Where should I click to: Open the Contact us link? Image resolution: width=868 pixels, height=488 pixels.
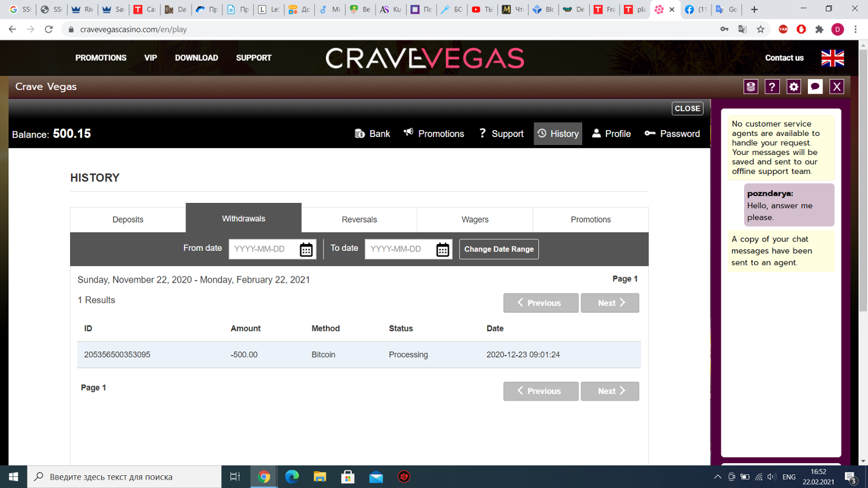click(784, 58)
